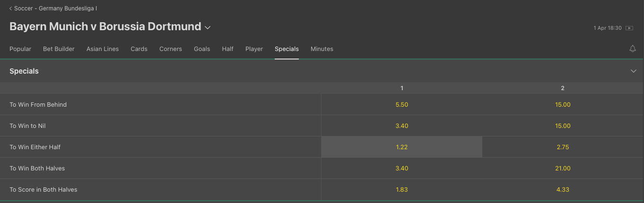644x203 pixels.
Task: Select Bayern To Win From Behind at 5.50
Action: pyautogui.click(x=401, y=105)
